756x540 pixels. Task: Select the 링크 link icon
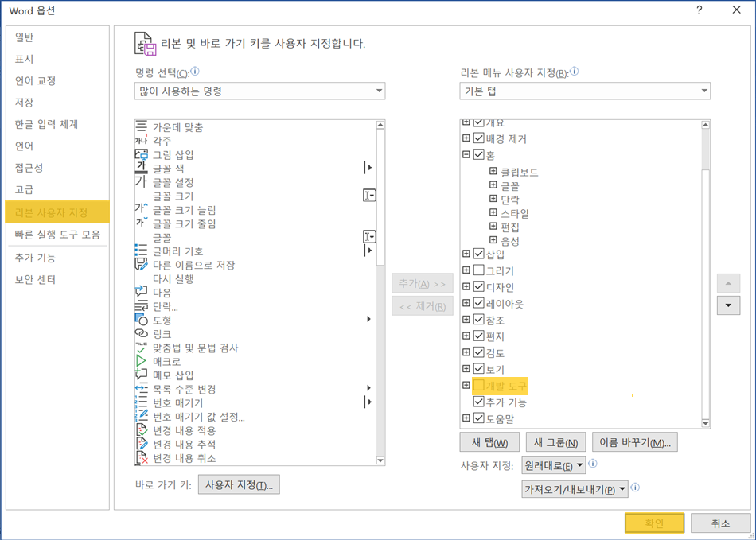click(x=142, y=334)
